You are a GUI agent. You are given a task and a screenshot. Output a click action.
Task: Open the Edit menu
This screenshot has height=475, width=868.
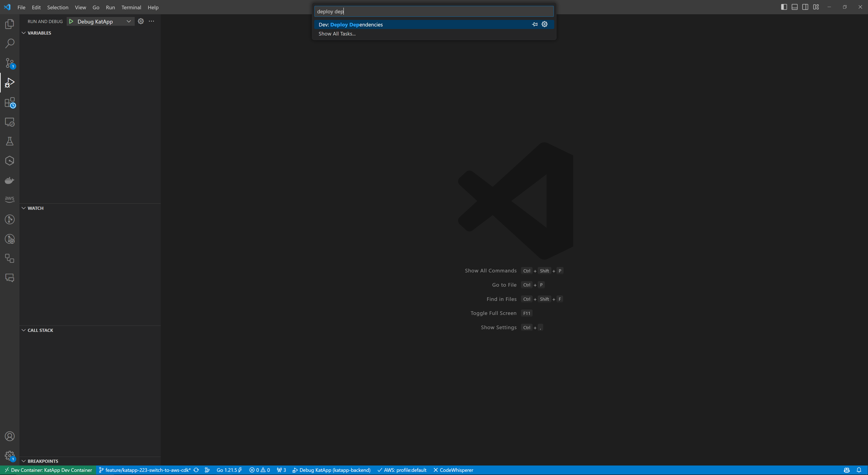point(36,7)
